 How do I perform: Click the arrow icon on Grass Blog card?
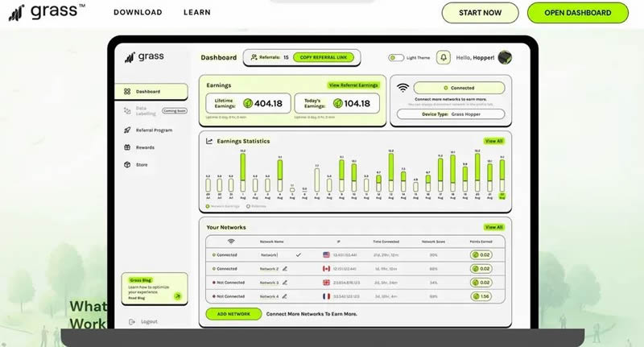click(x=178, y=295)
